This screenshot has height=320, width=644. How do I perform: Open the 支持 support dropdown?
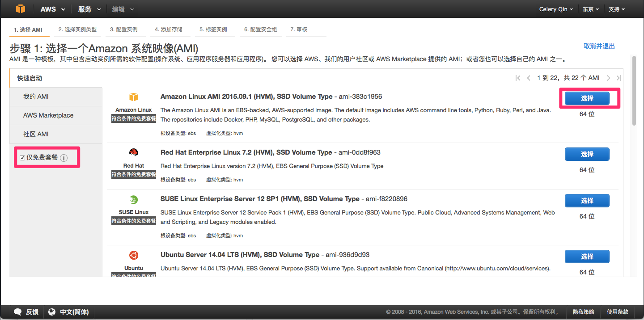coord(617,9)
